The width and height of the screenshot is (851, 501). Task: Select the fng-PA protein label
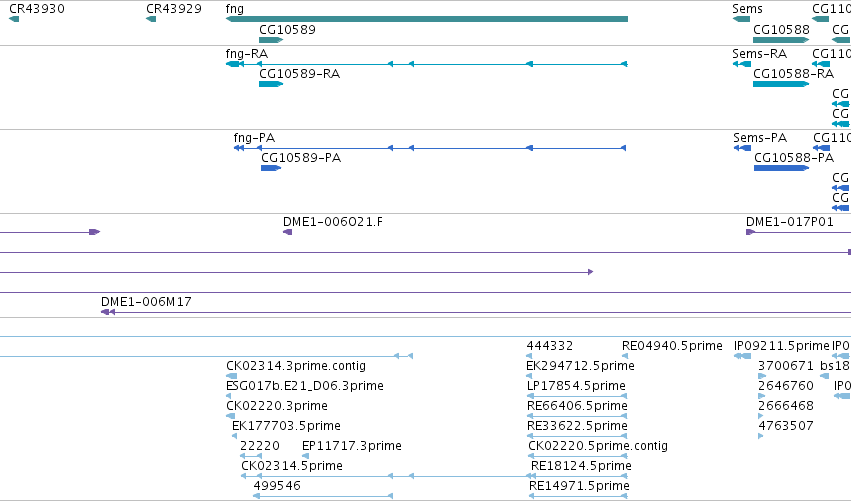254,138
